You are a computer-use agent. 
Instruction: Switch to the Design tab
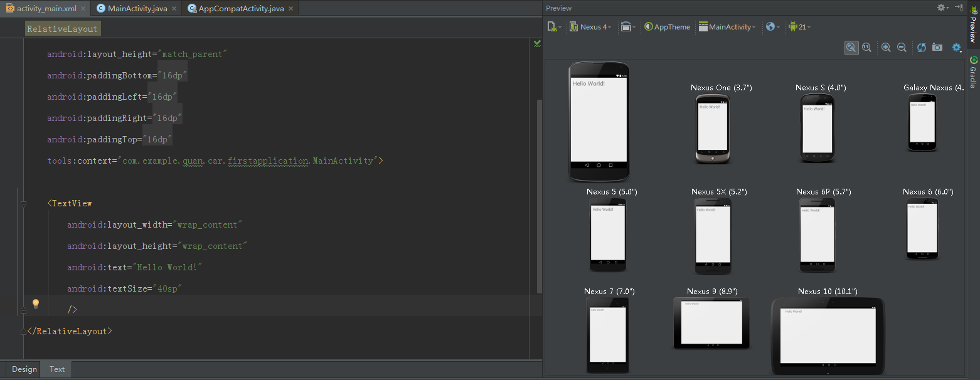coord(23,369)
